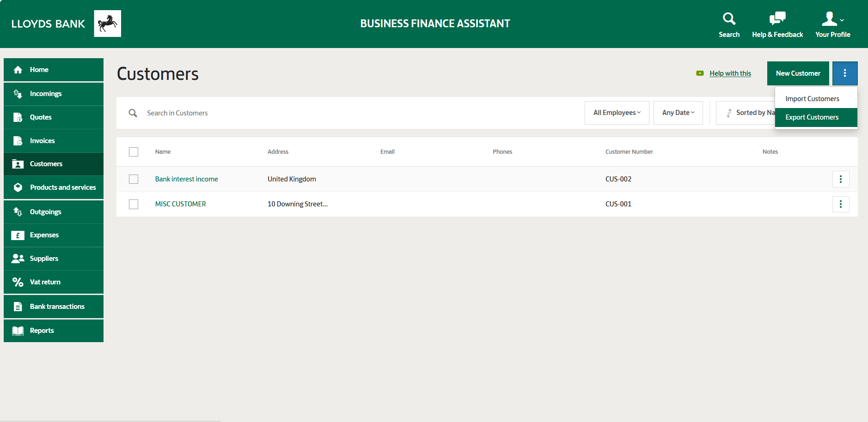Click the Help & Feedback label
Image resolution: width=868 pixels, height=422 pixels.
777,35
